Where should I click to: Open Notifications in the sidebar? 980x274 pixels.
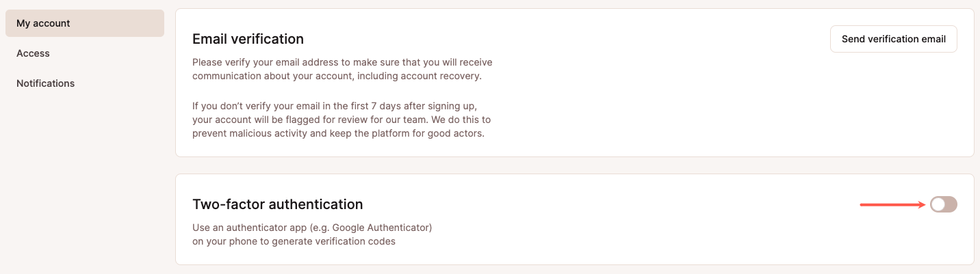pyautogui.click(x=46, y=83)
